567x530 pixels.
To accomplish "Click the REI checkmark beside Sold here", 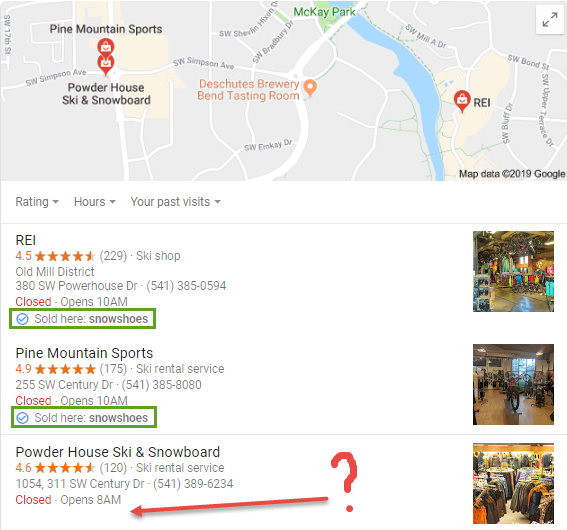I will tap(22, 319).
